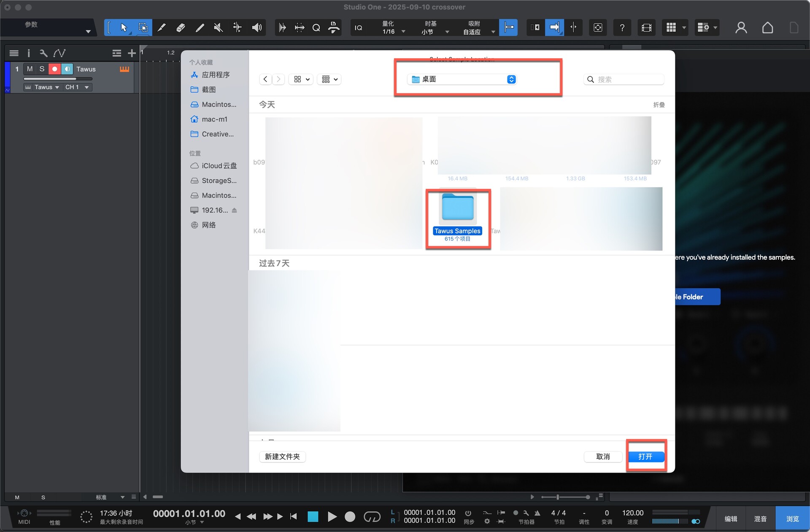
Task: Toggle the Snap button in toolbar
Action: tap(508, 28)
